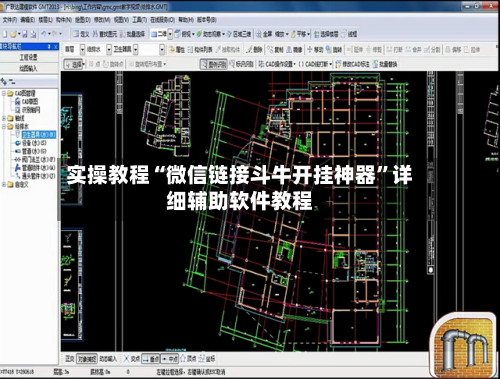Viewport: 500px width, 379px height.
Task: Open the 绘图(D) menu
Action: point(83,20)
